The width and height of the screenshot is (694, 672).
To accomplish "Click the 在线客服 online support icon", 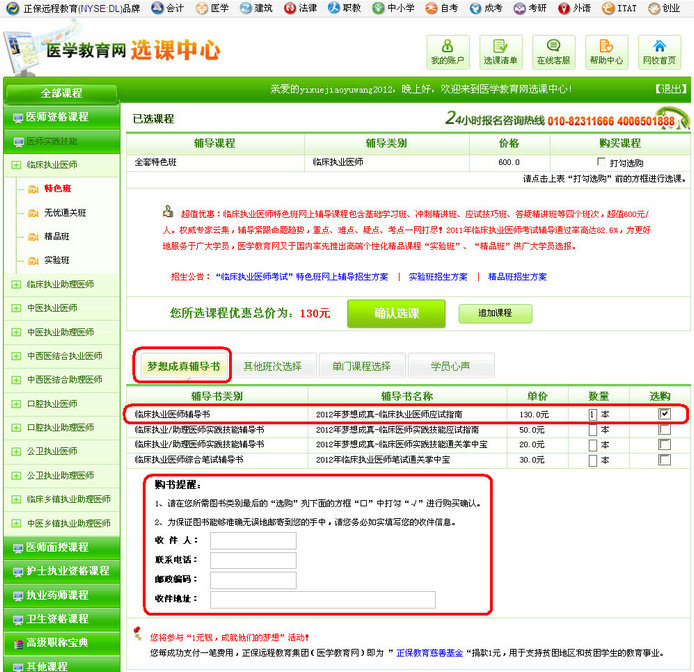I will tap(553, 52).
